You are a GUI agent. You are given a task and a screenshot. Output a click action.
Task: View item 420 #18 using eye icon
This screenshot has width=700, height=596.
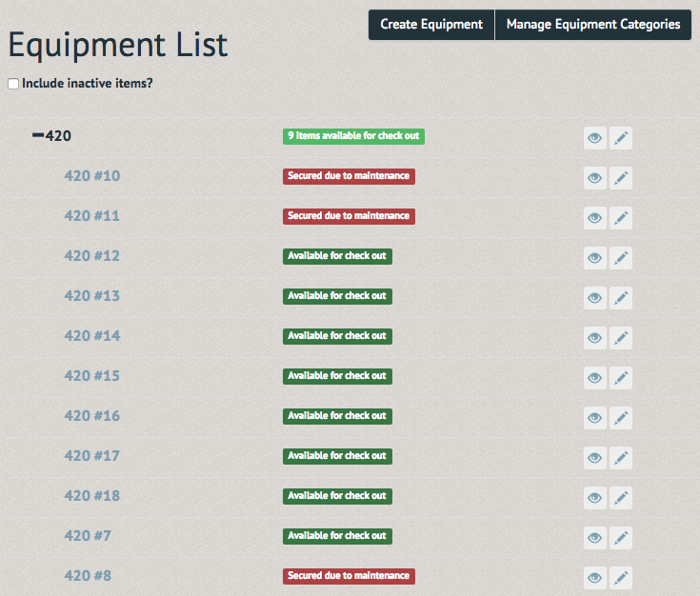pos(594,498)
